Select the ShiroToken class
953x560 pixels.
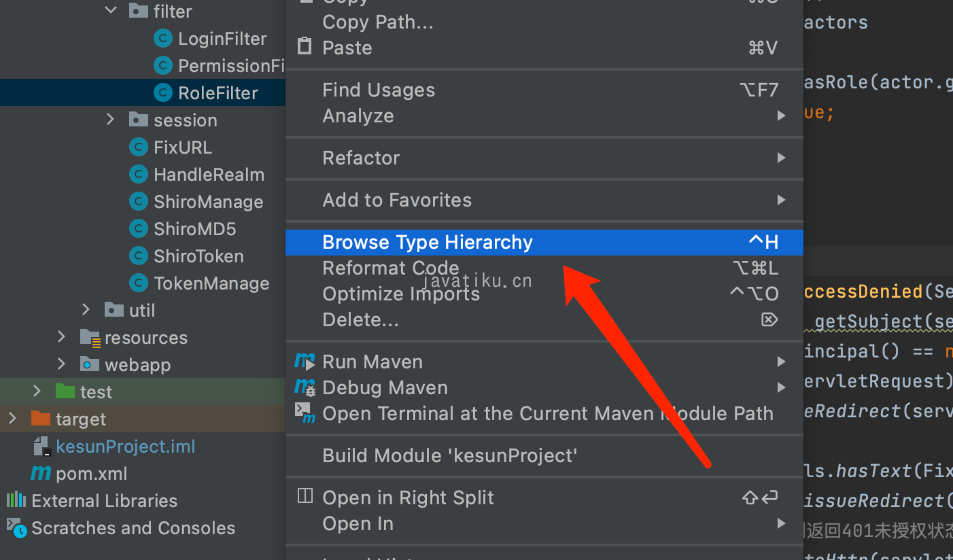click(198, 256)
